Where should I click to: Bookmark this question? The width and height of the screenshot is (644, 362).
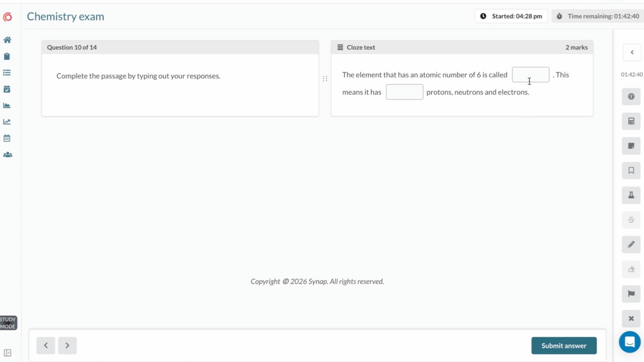pyautogui.click(x=631, y=170)
